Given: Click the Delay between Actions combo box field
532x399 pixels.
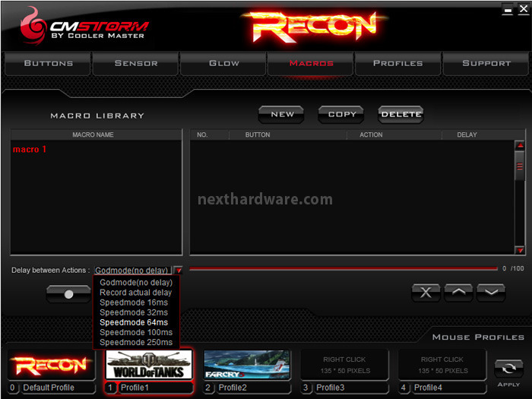Looking at the screenshot, I should tap(133, 271).
